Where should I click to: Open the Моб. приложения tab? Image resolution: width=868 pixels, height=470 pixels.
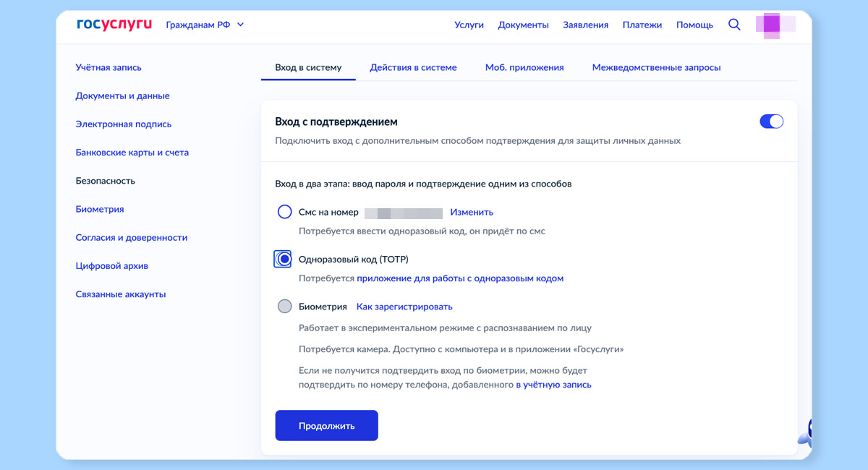coord(524,67)
